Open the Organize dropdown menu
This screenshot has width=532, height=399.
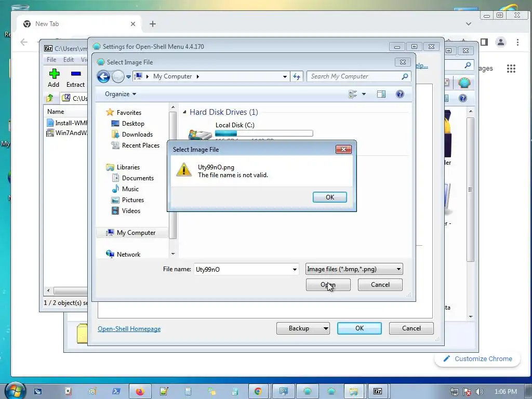[x=121, y=94]
